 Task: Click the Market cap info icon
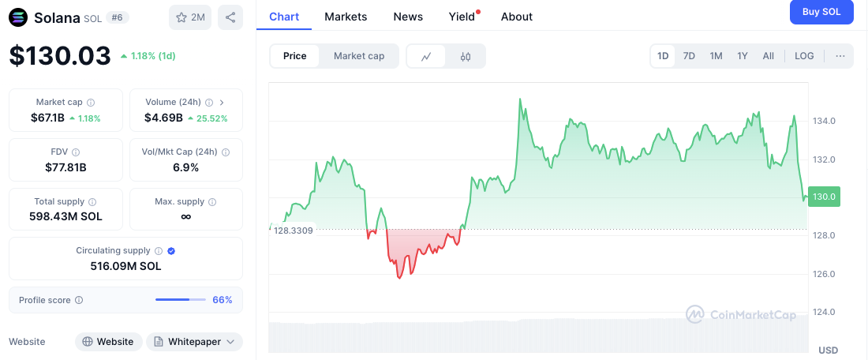[91, 103]
